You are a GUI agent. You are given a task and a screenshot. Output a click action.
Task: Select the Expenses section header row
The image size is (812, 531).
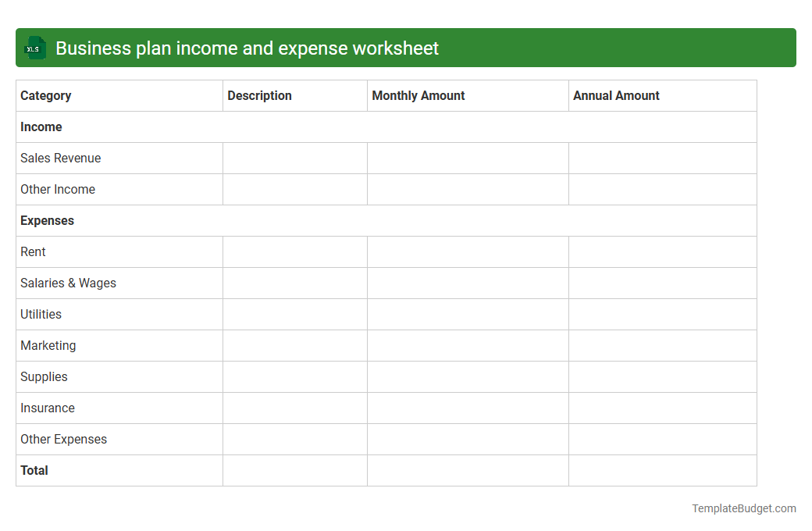pyautogui.click(x=47, y=220)
